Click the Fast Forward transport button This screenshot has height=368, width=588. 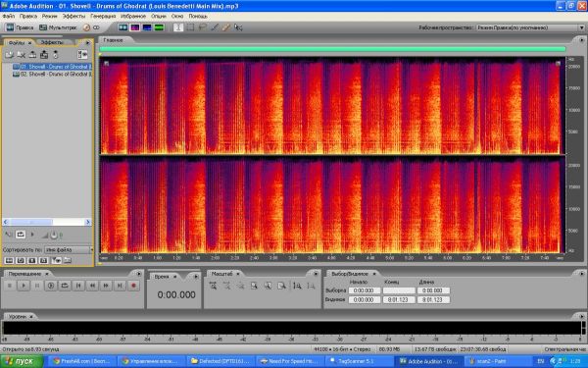(x=106, y=286)
